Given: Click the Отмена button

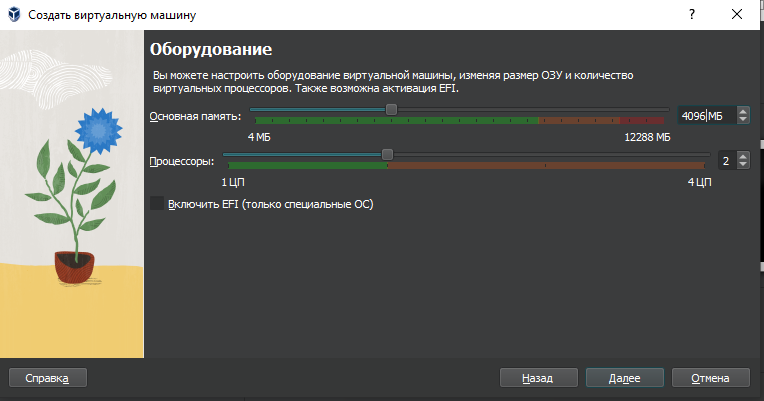Looking at the screenshot, I should 710,378.
